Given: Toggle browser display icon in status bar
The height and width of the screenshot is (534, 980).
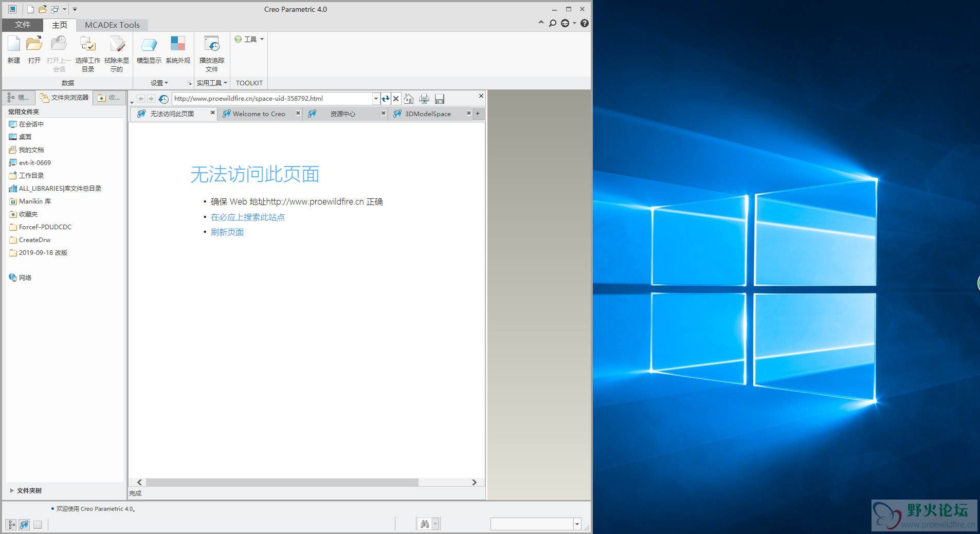Looking at the screenshot, I should [24, 525].
